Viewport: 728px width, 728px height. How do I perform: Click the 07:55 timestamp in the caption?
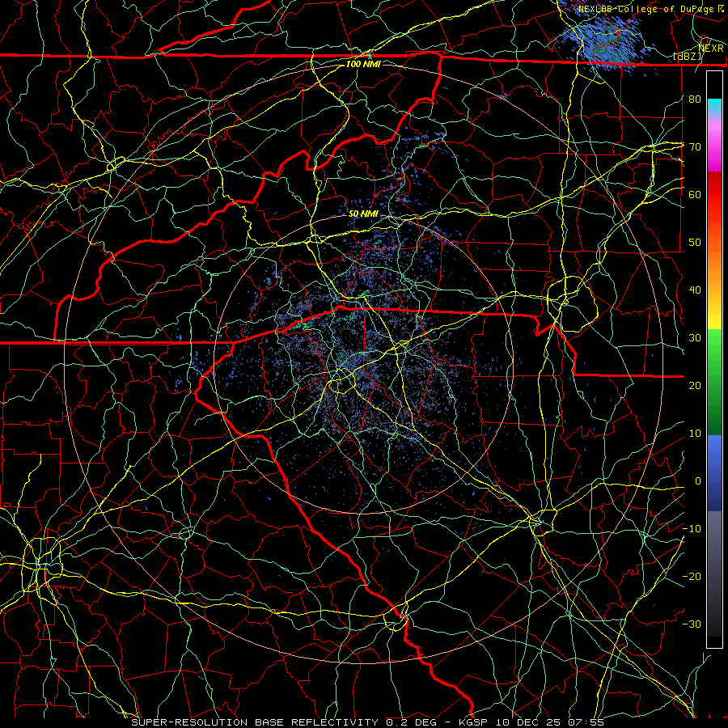coord(586,722)
